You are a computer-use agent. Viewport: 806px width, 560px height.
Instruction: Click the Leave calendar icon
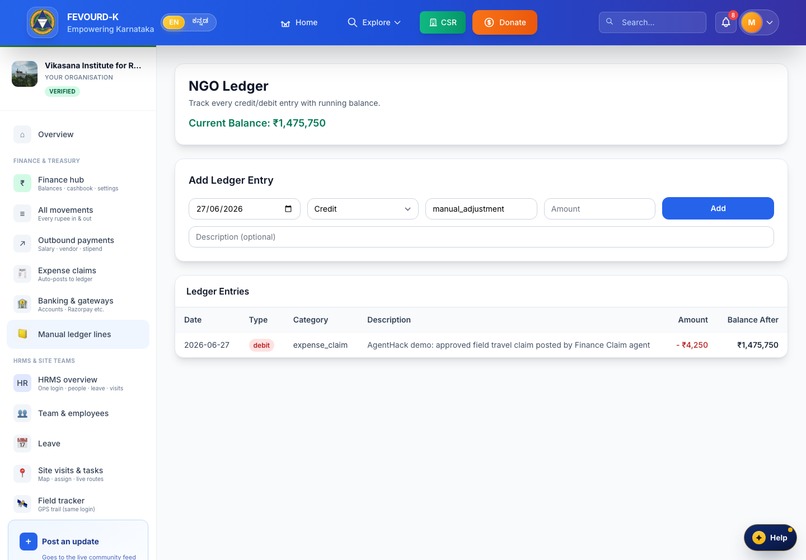click(x=22, y=443)
